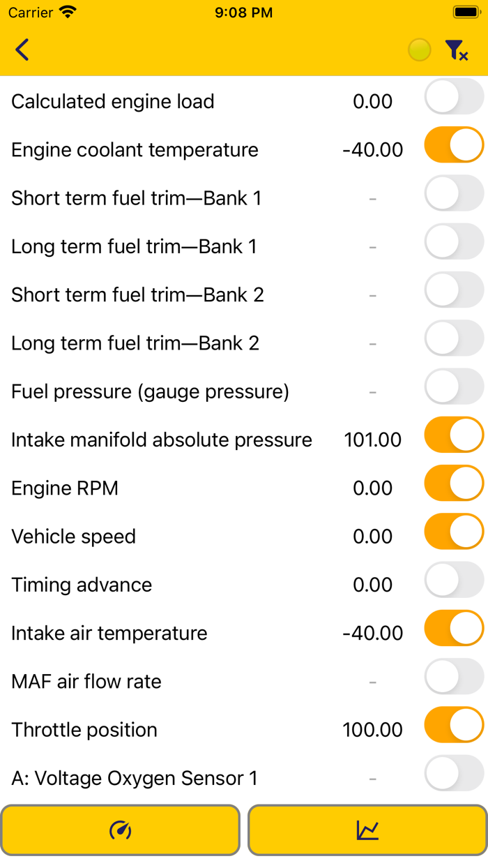Tap the Engine RPM value 0.00
488x868 pixels.
[x=373, y=488]
